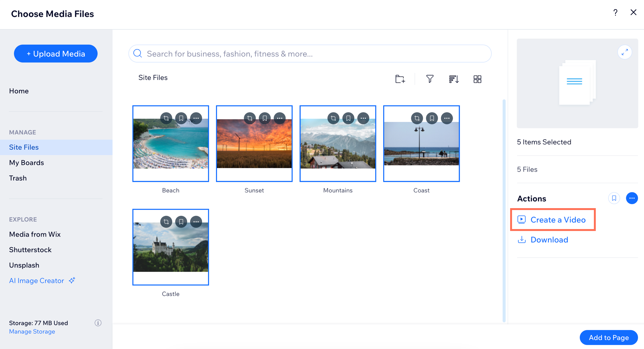
Task: Click the resize/crop icon on Mountains image
Action: tap(333, 118)
